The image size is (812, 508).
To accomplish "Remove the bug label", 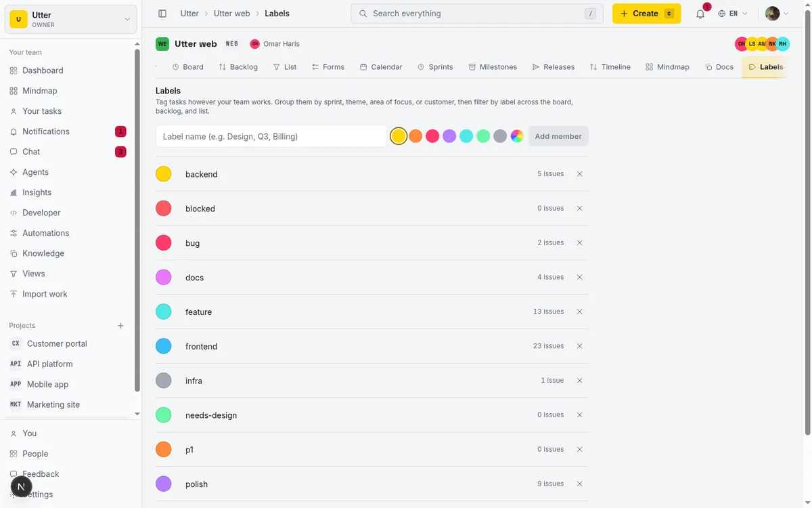I will tap(579, 242).
